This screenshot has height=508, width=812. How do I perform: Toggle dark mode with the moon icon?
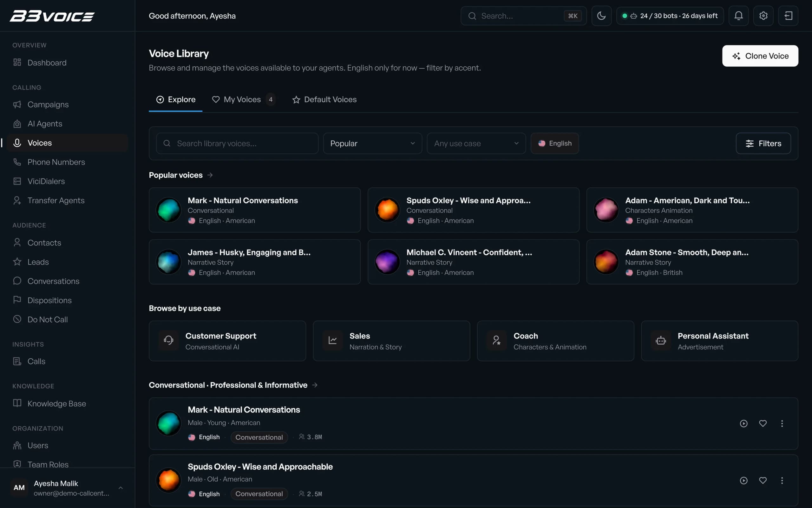(601, 16)
